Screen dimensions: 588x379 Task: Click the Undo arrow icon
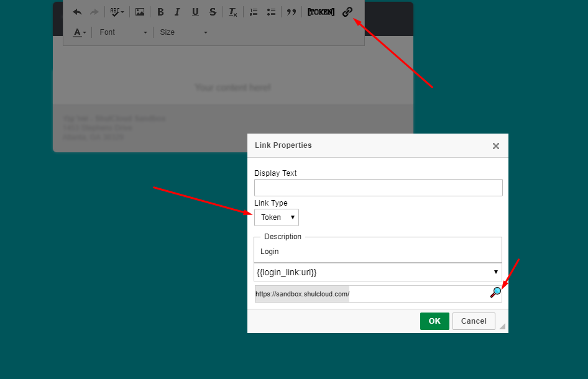click(x=77, y=12)
